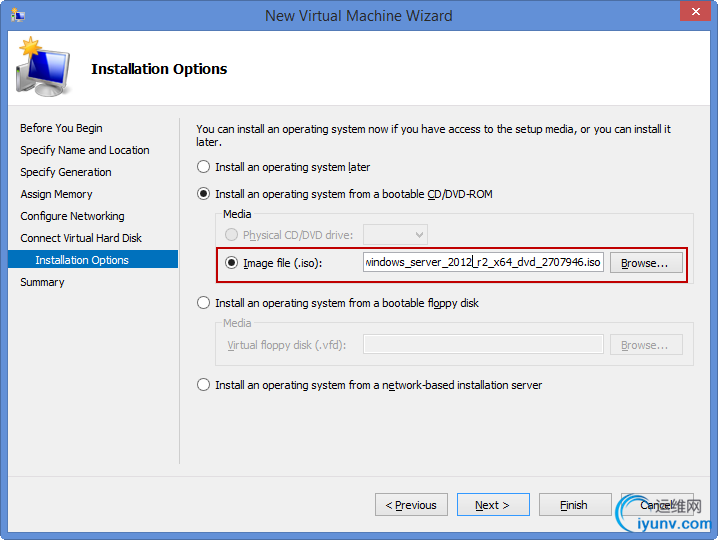718x540 pixels.
Task: Click the wizard icon in title bar
Action: point(18,15)
